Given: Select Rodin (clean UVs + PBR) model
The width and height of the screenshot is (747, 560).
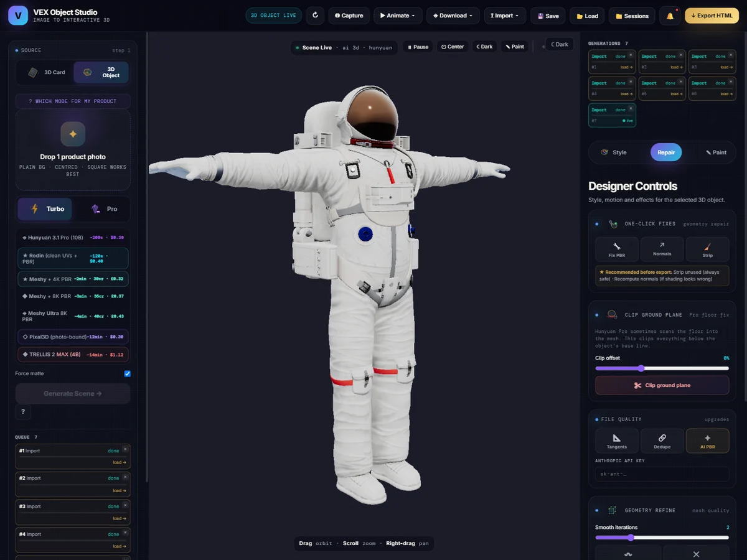Looking at the screenshot, I should (73, 258).
